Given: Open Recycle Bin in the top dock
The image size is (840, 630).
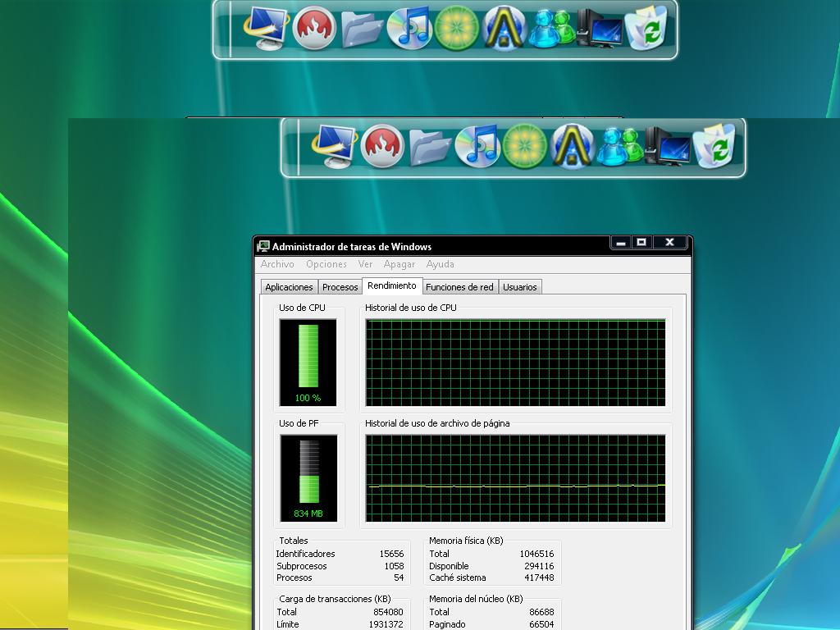Looking at the screenshot, I should pos(647,29).
